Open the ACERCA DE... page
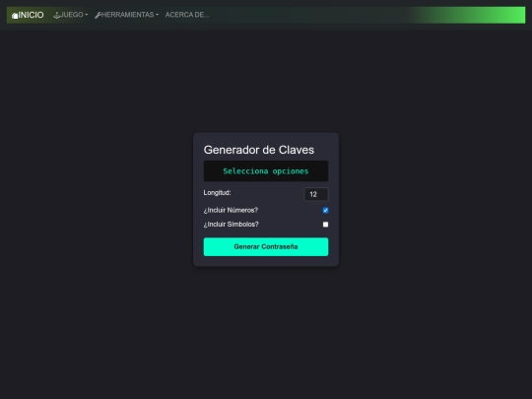Screen dimensions: 532x399 pos(187,15)
